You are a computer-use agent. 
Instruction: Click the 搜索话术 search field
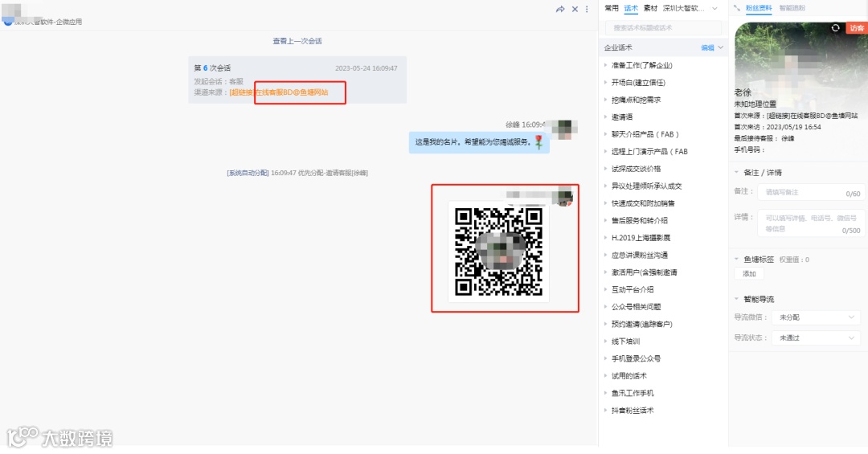[x=663, y=27]
